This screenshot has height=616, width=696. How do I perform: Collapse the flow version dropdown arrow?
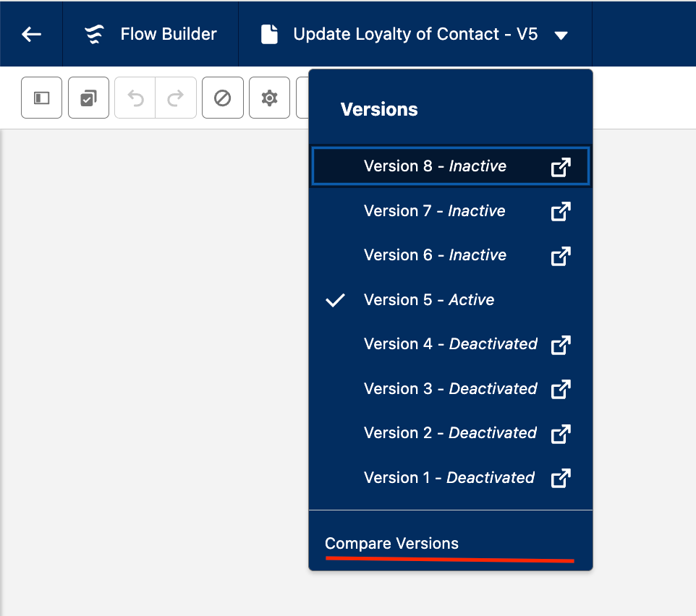tap(561, 35)
